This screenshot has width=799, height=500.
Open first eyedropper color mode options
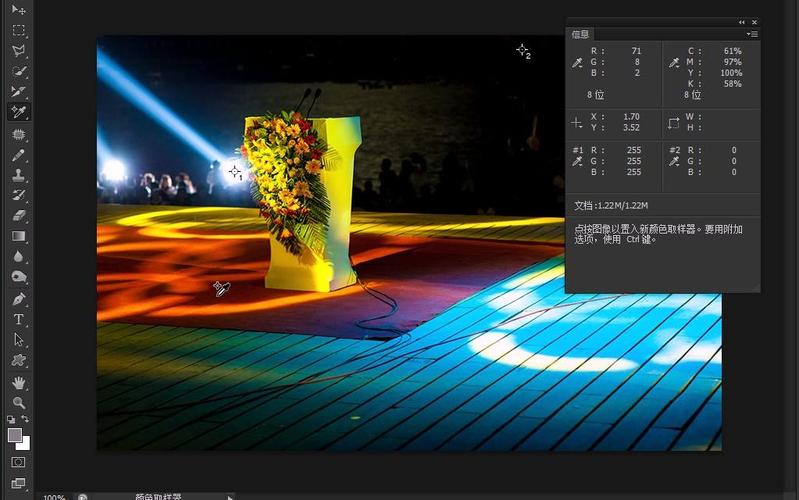click(x=577, y=63)
